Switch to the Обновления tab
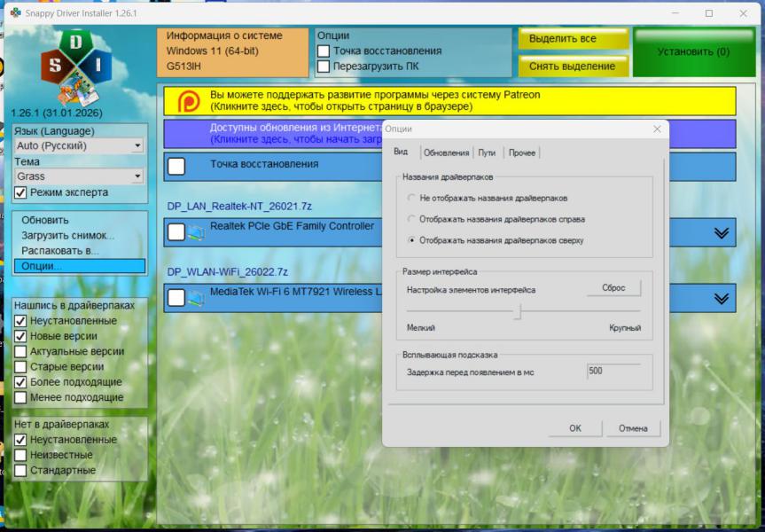Viewport: 765px width, 532px height. coord(446,153)
